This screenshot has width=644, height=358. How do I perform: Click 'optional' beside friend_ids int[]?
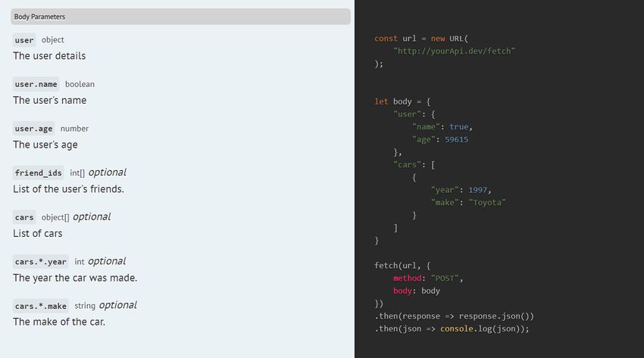point(107,173)
